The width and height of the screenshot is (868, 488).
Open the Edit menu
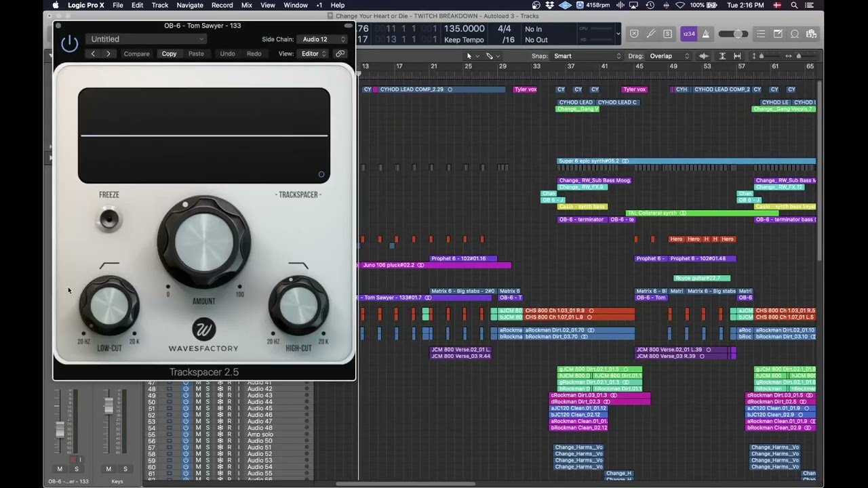pos(138,5)
